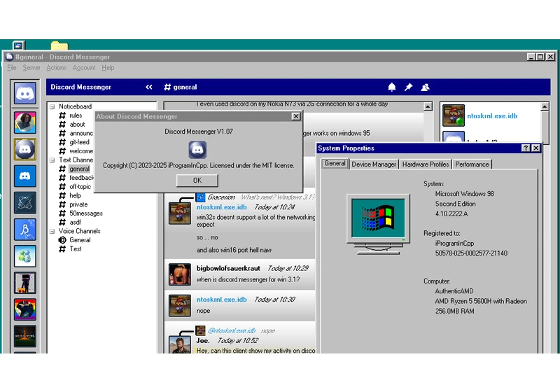Click Gracesion's replied message preview
Screen dimensions: 560x392
click(277, 197)
